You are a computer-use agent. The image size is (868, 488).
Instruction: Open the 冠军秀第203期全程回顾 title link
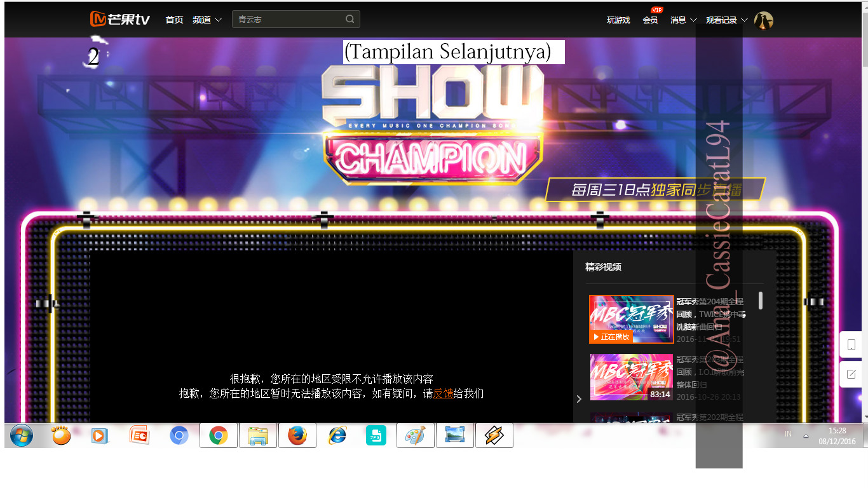point(710,372)
